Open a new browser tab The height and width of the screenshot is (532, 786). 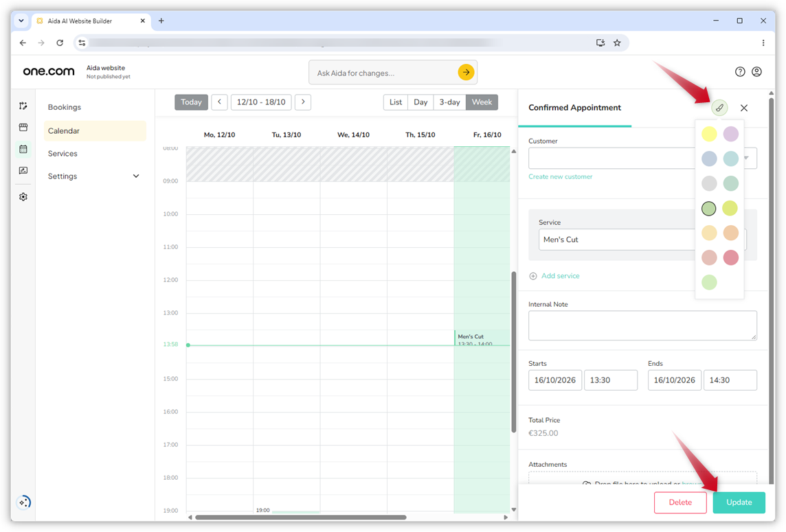coord(161,21)
